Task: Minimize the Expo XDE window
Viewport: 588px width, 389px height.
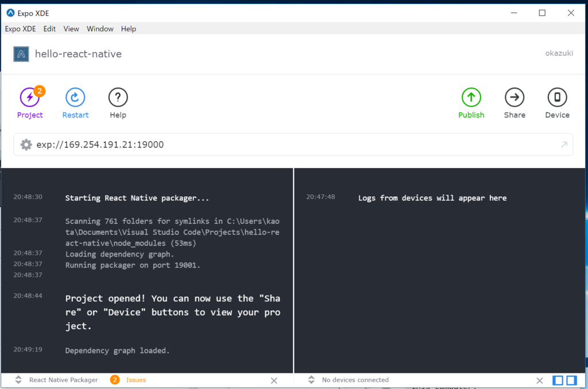Action: [x=514, y=13]
